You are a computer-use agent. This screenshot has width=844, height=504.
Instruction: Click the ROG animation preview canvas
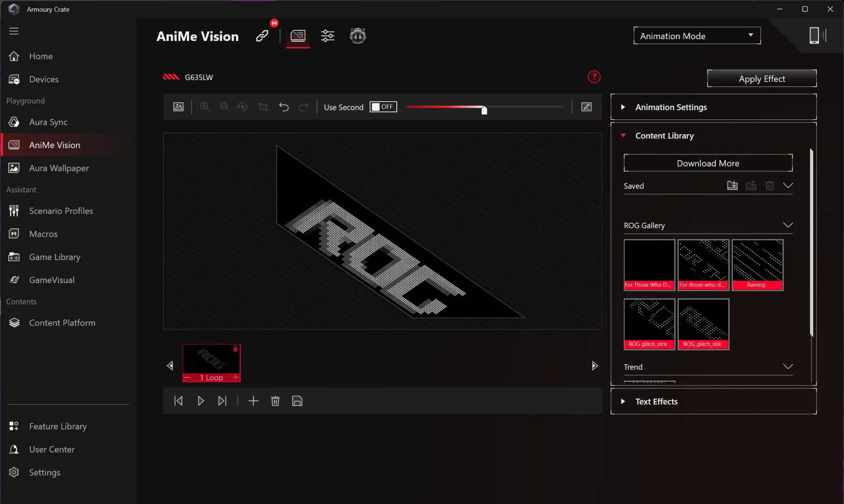tap(382, 231)
